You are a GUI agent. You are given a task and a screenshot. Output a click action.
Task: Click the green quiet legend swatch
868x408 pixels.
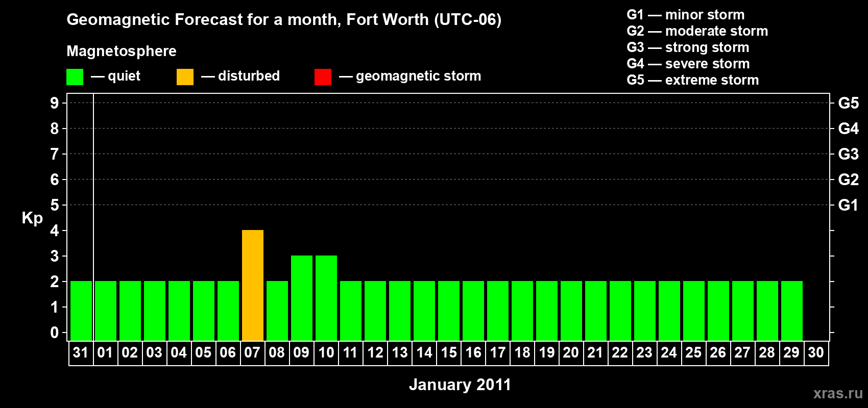tap(75, 77)
